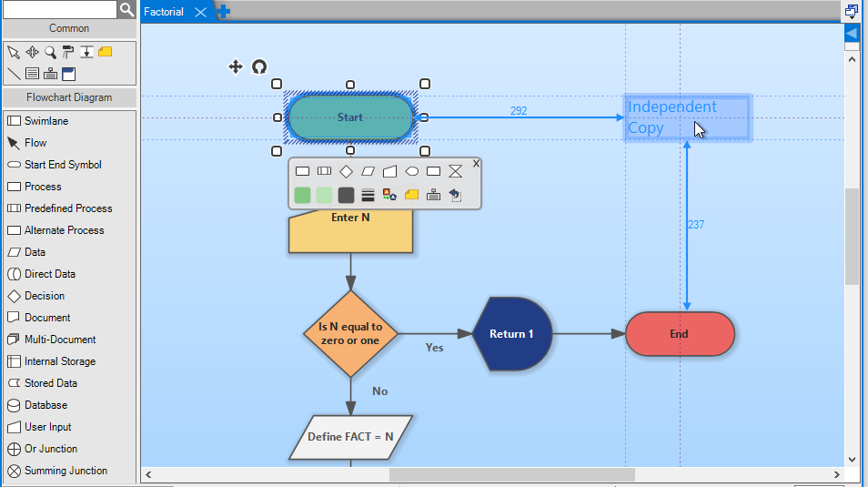Image resolution: width=868 pixels, height=487 pixels.
Task: Apply the dark gray fill swatch
Action: (x=346, y=195)
